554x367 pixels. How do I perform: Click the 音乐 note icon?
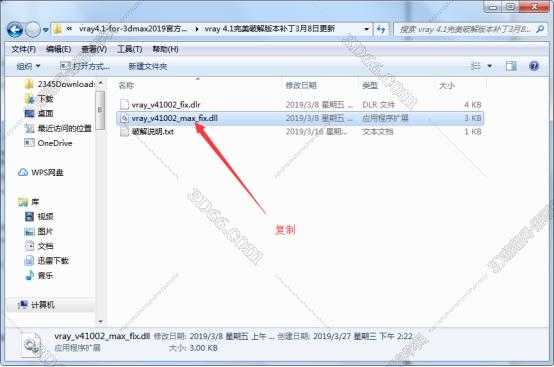coord(30,276)
